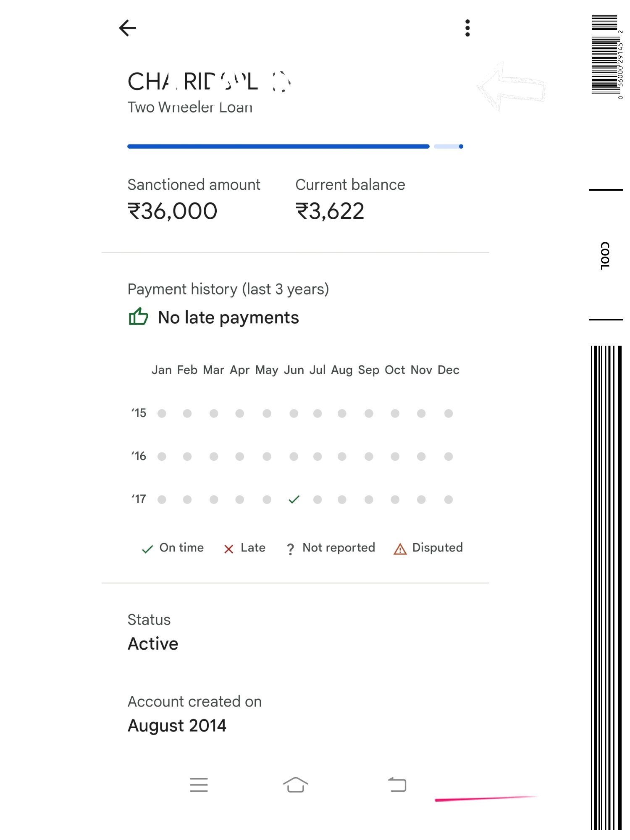
Task: Select the December '16 payment dot
Action: tap(449, 457)
